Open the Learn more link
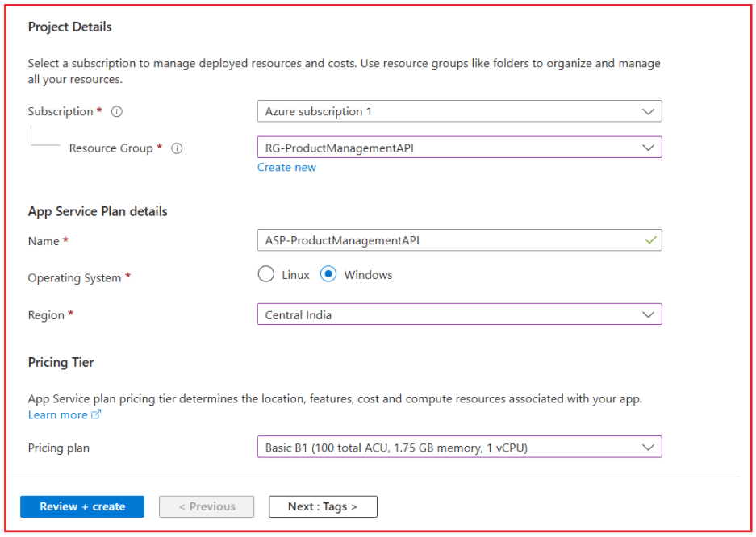 pos(58,414)
